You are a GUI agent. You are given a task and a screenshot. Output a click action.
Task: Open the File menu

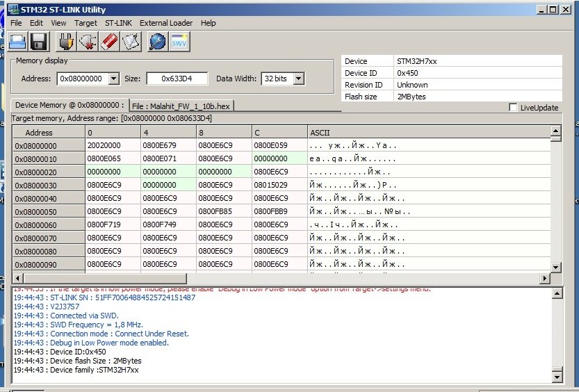(16, 23)
